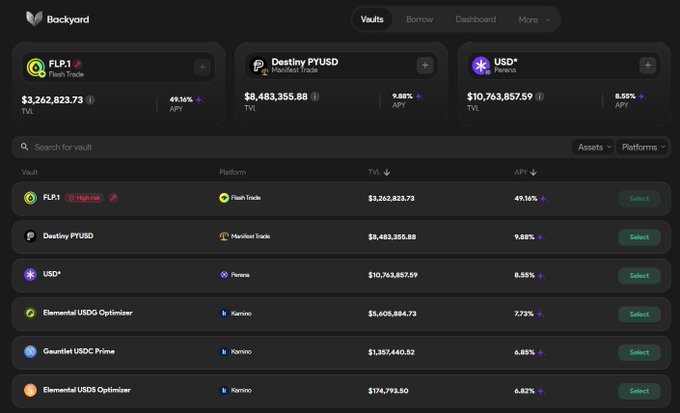Show info for $3,262,823.73 TVL card
This screenshot has width=680, height=413.
point(90,100)
